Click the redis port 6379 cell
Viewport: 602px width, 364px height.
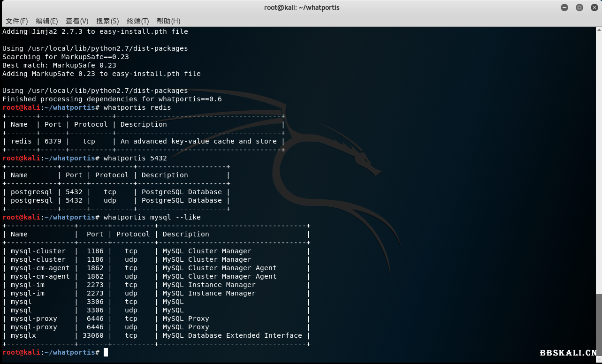[x=53, y=141]
